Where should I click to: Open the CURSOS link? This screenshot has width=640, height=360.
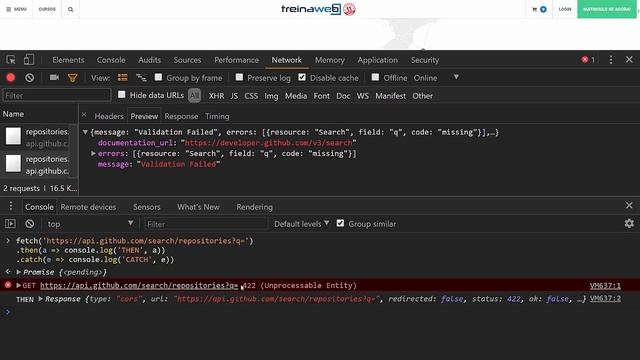click(x=47, y=9)
